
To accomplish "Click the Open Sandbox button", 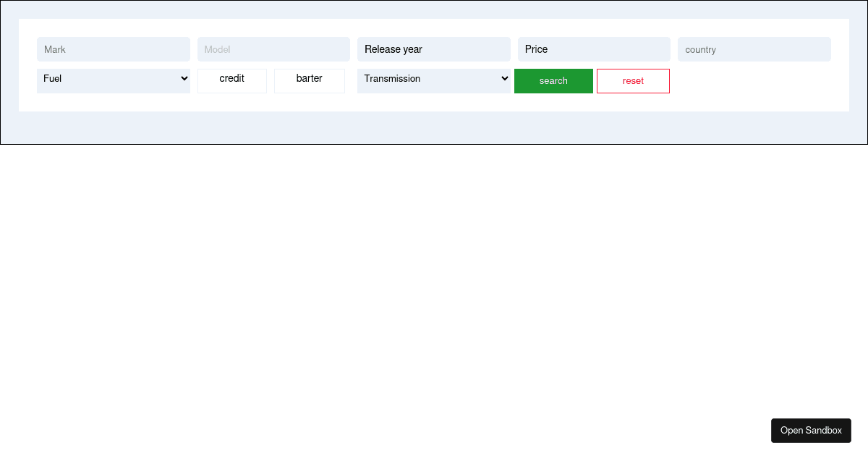I will pos(811,430).
